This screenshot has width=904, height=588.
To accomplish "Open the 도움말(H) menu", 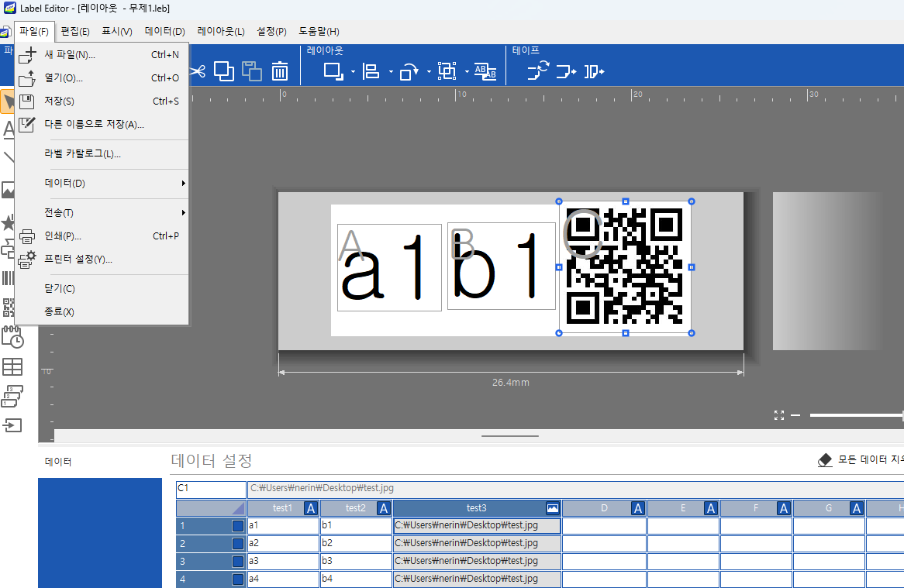I will click(x=319, y=32).
